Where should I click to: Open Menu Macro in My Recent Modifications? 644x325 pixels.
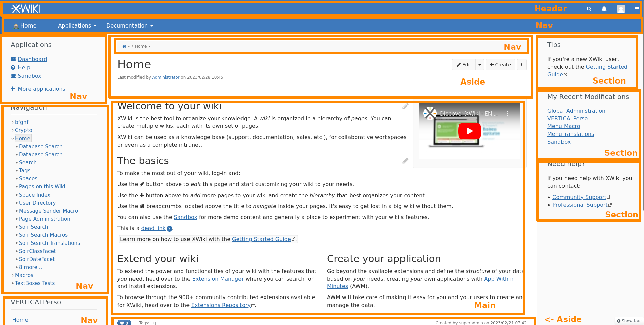563,126
